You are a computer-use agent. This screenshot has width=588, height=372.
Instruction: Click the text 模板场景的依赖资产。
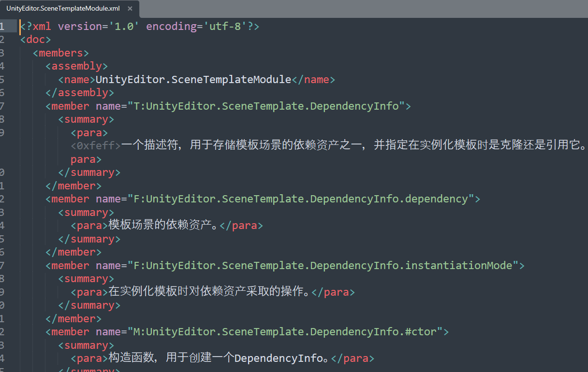tap(163, 225)
